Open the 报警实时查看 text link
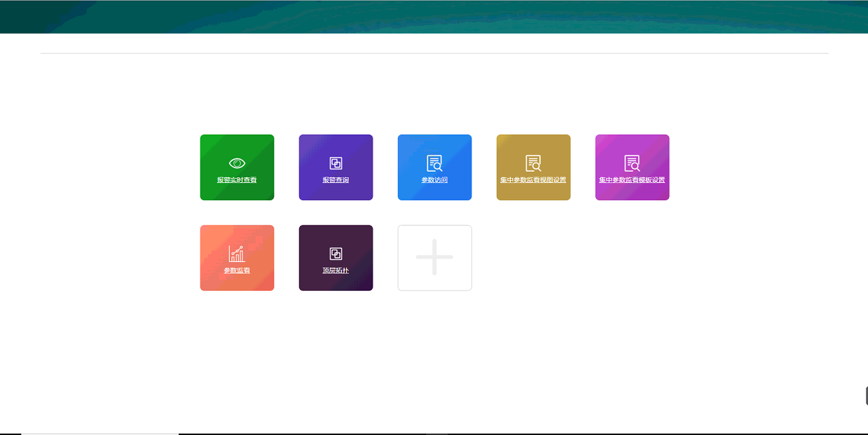The width and height of the screenshot is (868, 435). tap(237, 180)
